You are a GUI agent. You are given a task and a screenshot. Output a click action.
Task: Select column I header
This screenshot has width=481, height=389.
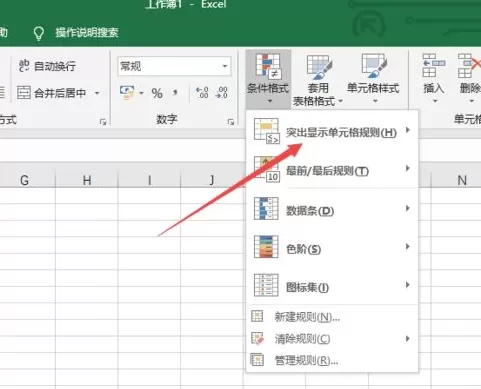pos(149,180)
